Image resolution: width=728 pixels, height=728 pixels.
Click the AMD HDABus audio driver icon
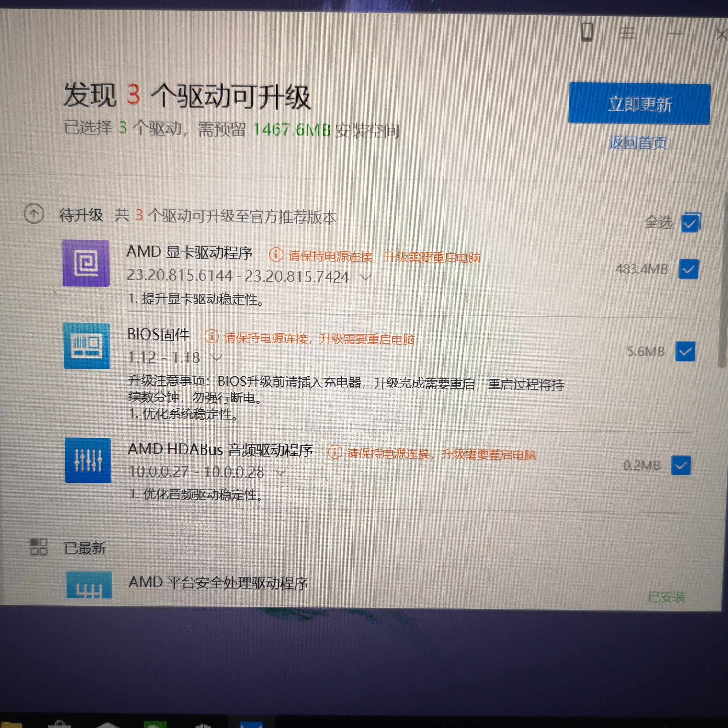(88, 460)
